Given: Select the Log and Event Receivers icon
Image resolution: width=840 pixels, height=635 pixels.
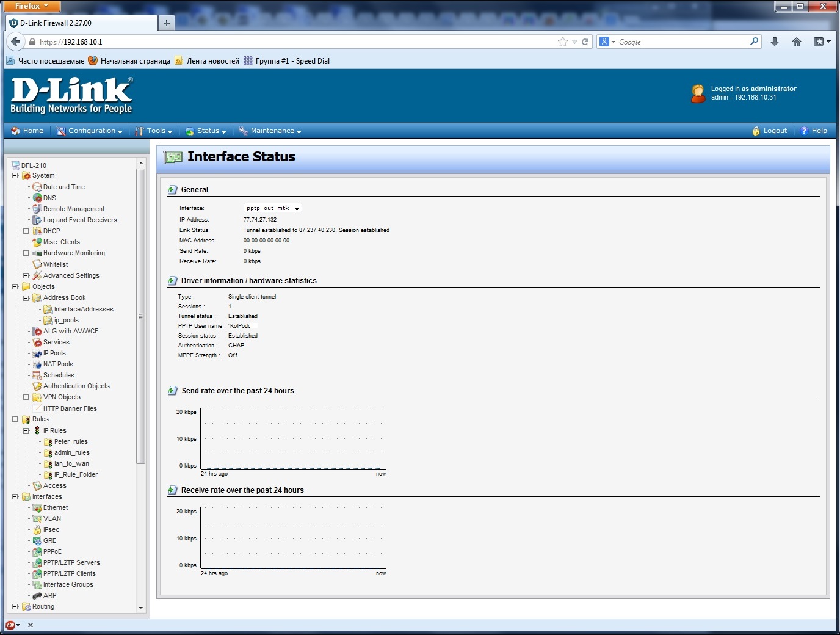Looking at the screenshot, I should click(37, 220).
